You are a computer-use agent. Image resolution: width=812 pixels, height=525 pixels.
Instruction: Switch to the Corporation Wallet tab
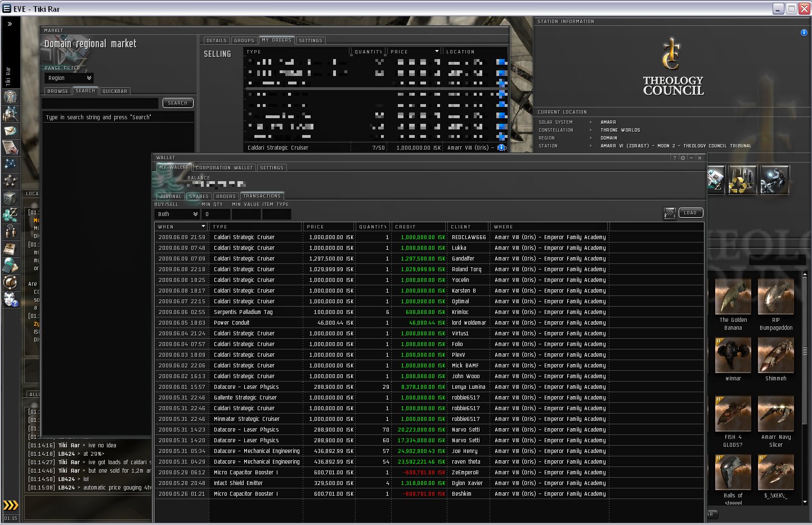coord(224,168)
